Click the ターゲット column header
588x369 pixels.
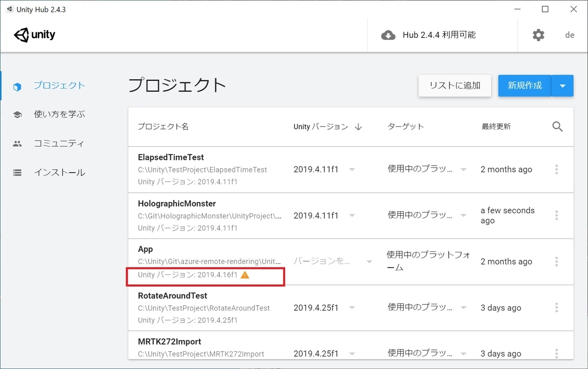(x=406, y=126)
